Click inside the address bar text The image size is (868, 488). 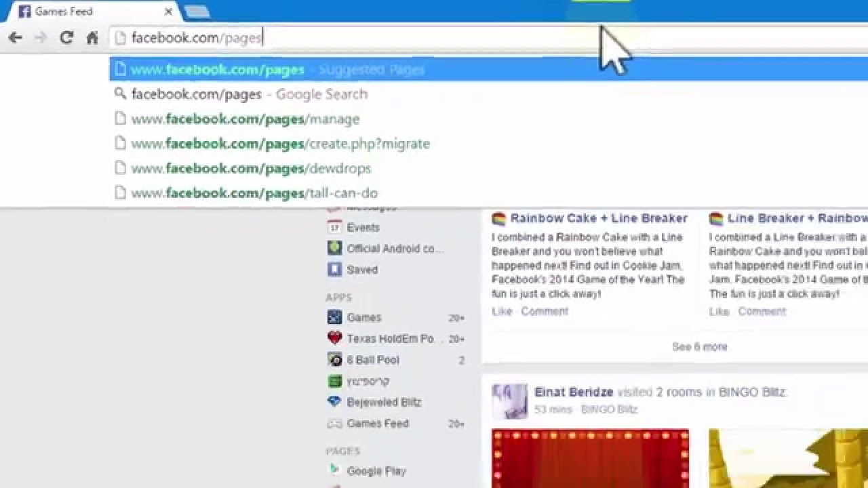[197, 38]
